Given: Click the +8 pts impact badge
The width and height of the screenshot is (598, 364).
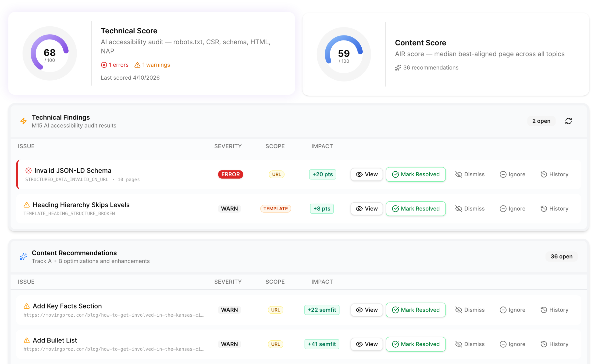Looking at the screenshot, I should 322,209.
